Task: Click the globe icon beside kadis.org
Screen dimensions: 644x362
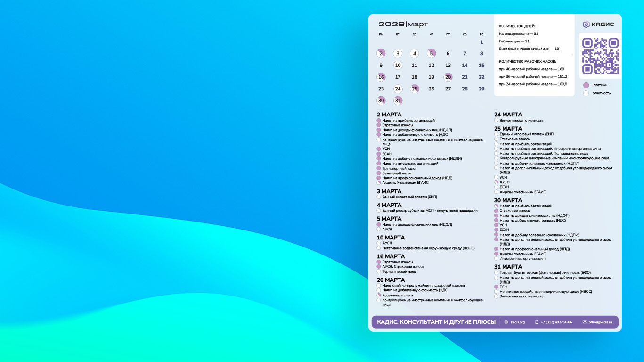Action: point(506,322)
